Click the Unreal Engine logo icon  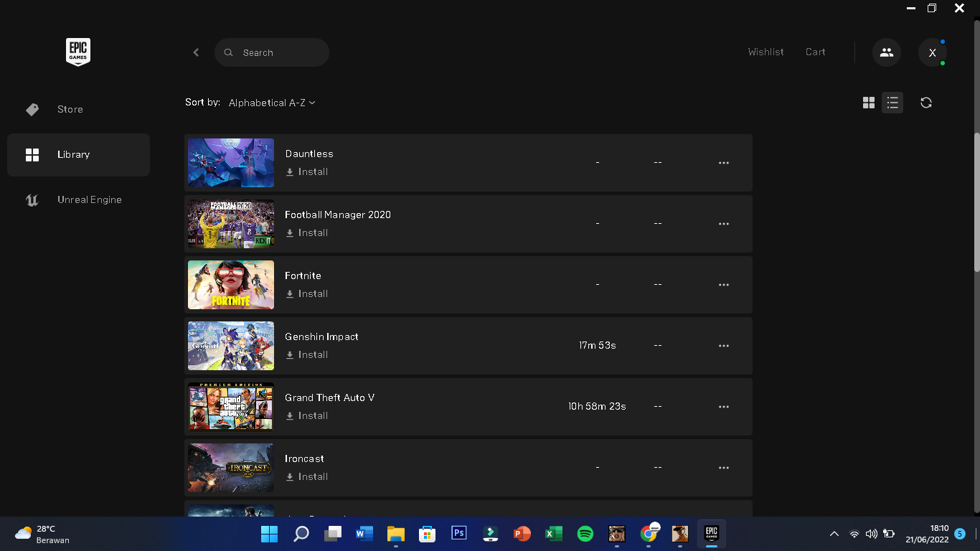tap(32, 199)
